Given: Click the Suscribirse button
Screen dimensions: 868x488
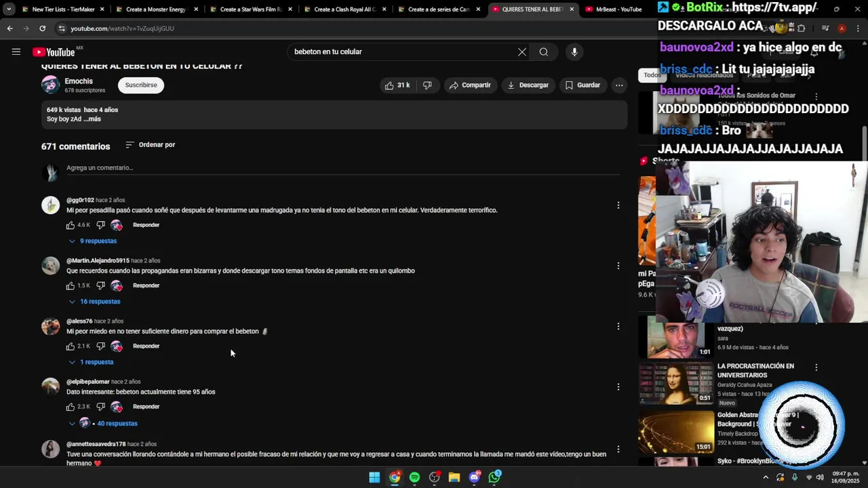Looking at the screenshot, I should tap(141, 85).
